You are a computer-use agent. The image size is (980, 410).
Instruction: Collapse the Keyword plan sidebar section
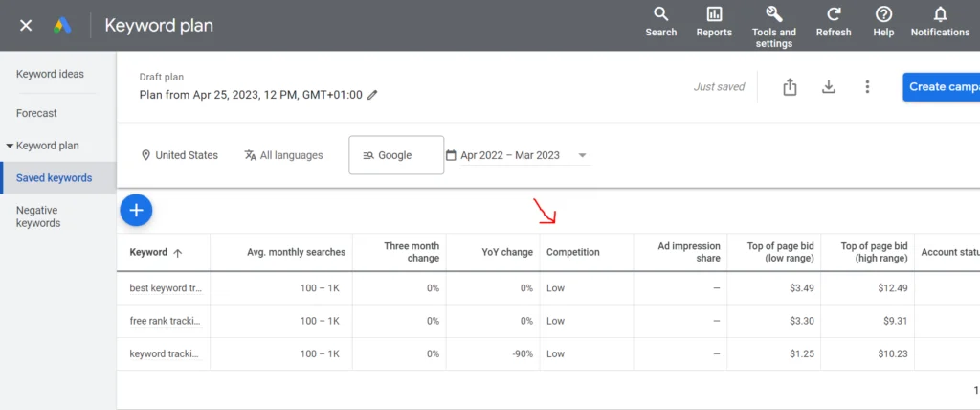tap(10, 146)
